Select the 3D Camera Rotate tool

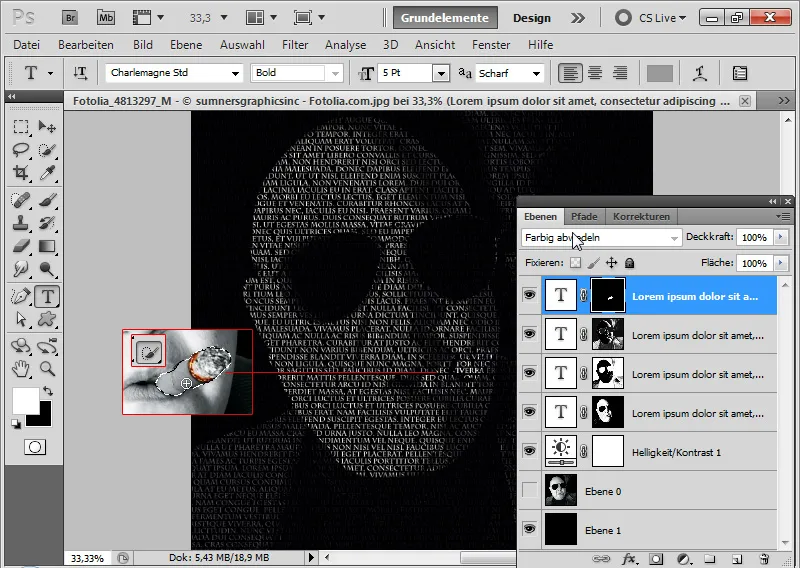[47, 346]
